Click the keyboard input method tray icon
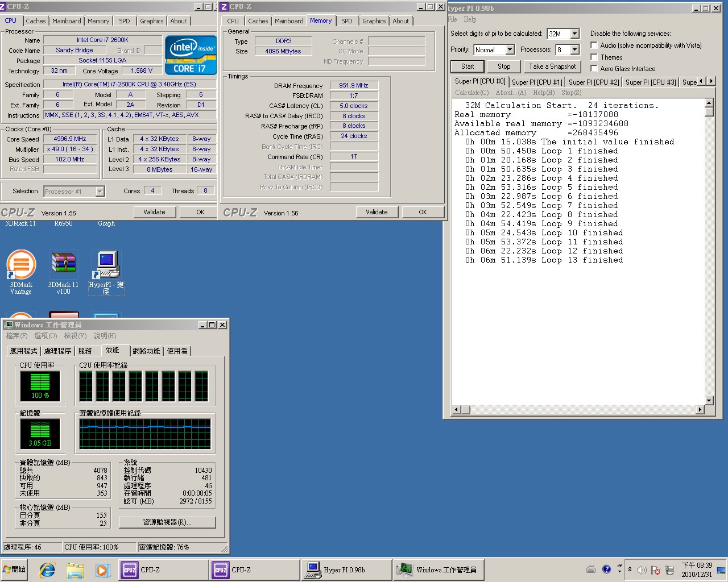Image resolution: width=728 pixels, height=582 pixels. tap(591, 569)
